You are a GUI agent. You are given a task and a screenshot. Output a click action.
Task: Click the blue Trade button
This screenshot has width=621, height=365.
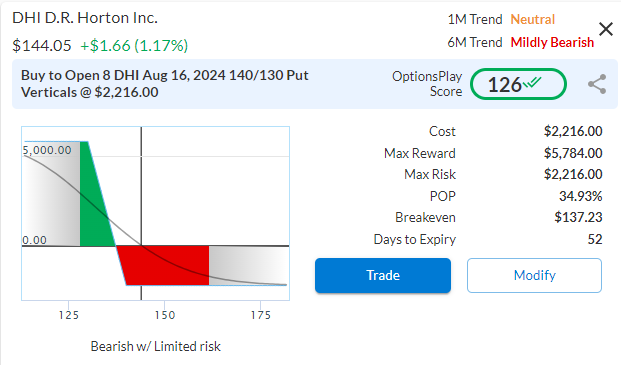[383, 275]
